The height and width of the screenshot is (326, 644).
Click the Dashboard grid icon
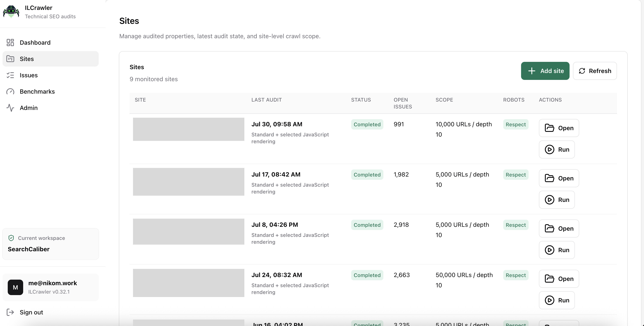point(10,43)
